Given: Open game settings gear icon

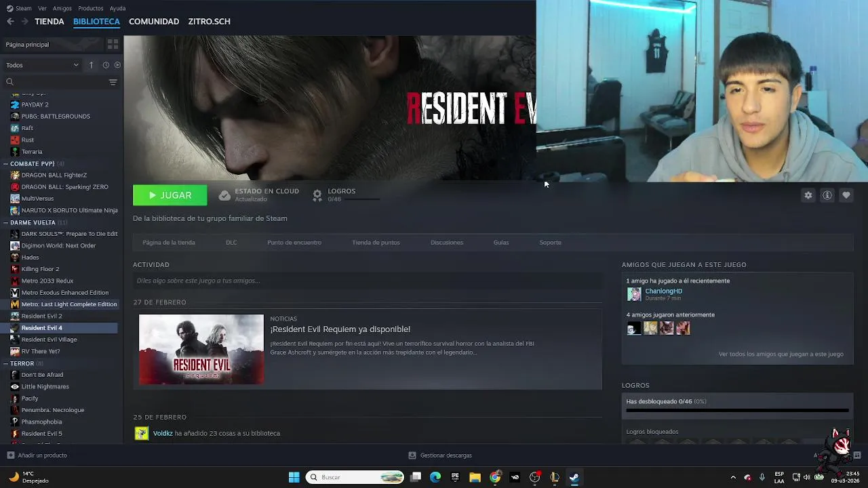Looking at the screenshot, I should pos(808,195).
